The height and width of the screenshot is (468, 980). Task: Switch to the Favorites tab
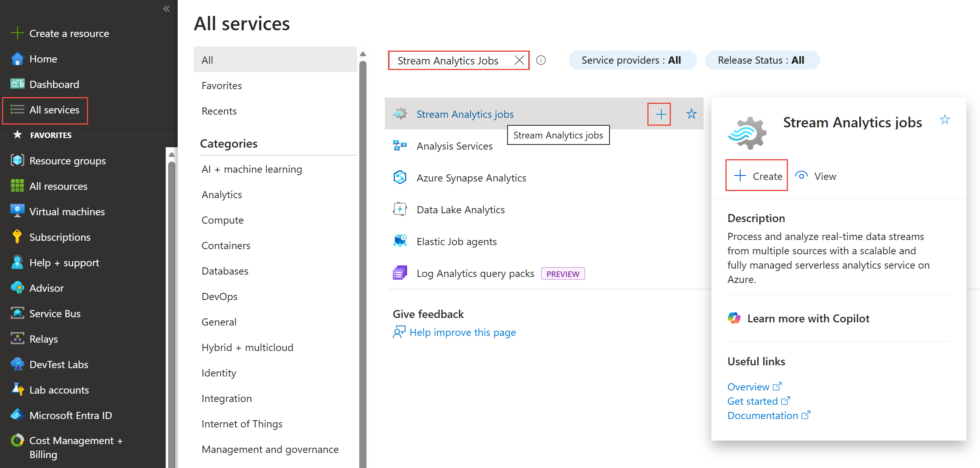(x=221, y=85)
